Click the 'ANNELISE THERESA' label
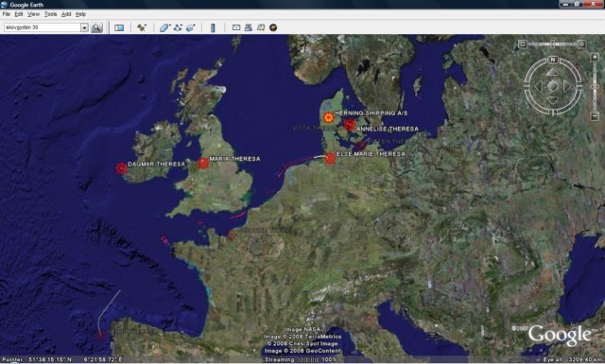 click(x=388, y=129)
